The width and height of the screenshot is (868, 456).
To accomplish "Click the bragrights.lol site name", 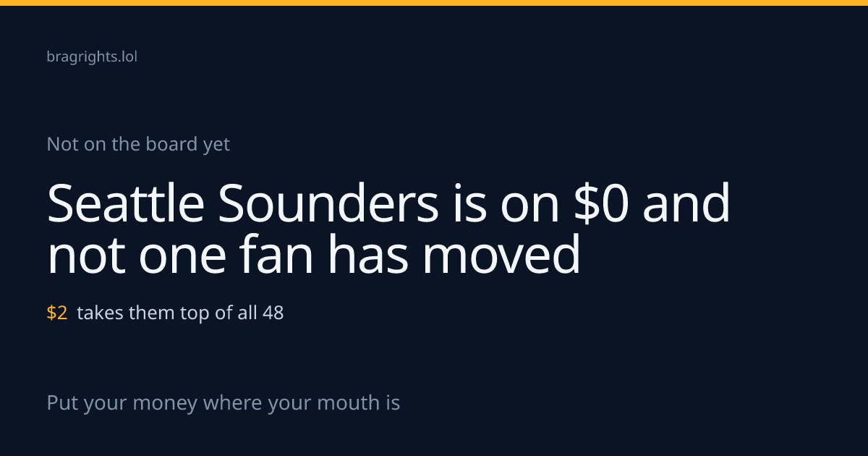I will pyautogui.click(x=92, y=57).
